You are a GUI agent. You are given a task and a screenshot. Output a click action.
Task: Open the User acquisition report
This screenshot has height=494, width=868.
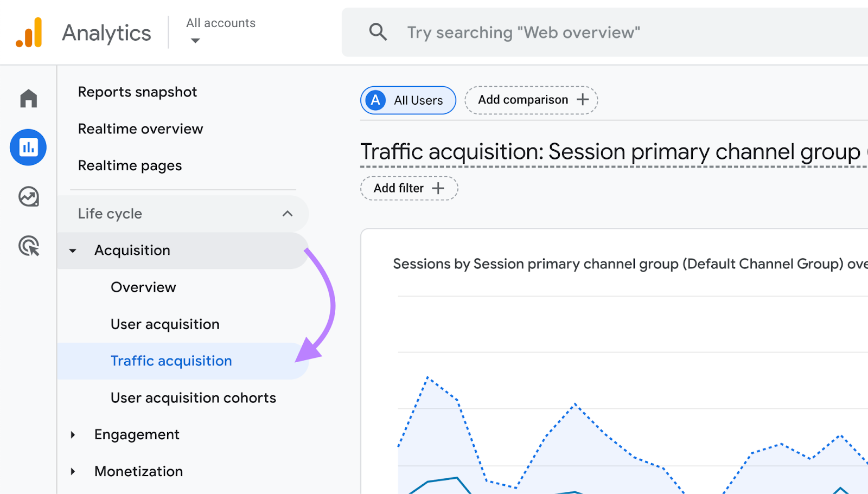164,324
